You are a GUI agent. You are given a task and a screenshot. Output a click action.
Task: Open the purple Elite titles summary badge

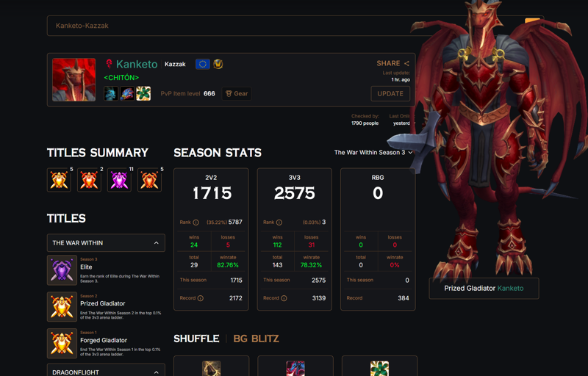(119, 180)
